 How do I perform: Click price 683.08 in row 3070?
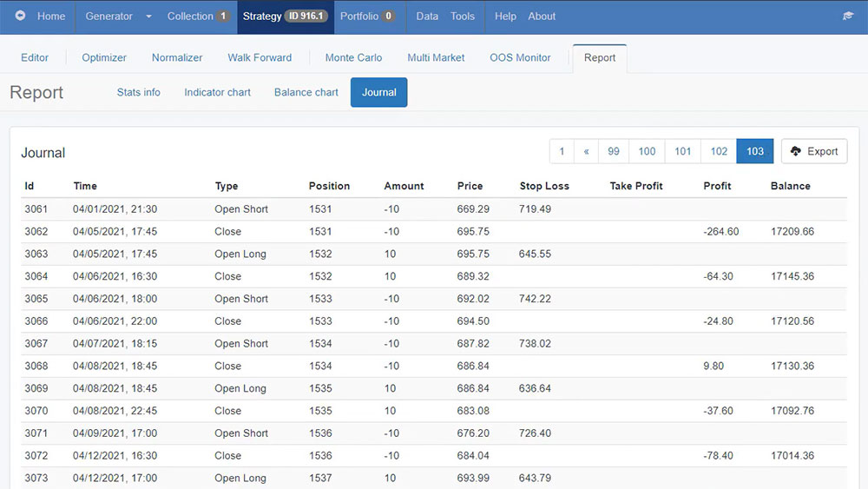(x=473, y=411)
